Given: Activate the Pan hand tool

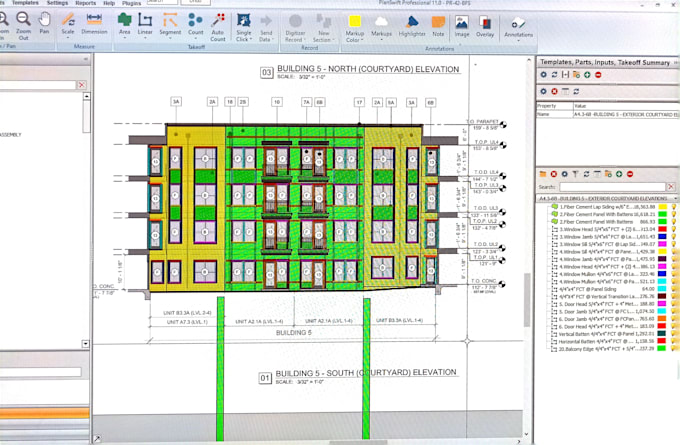Looking at the screenshot, I should [x=44, y=23].
